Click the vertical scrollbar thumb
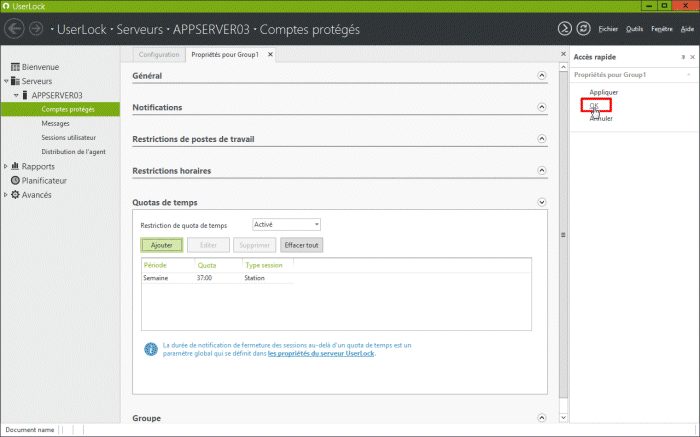The width and height of the screenshot is (700, 437). click(563, 234)
